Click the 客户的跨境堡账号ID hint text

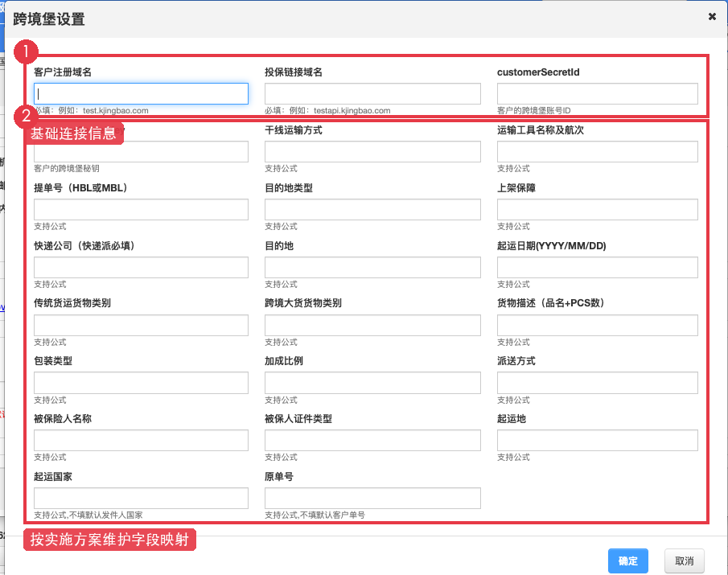534,110
